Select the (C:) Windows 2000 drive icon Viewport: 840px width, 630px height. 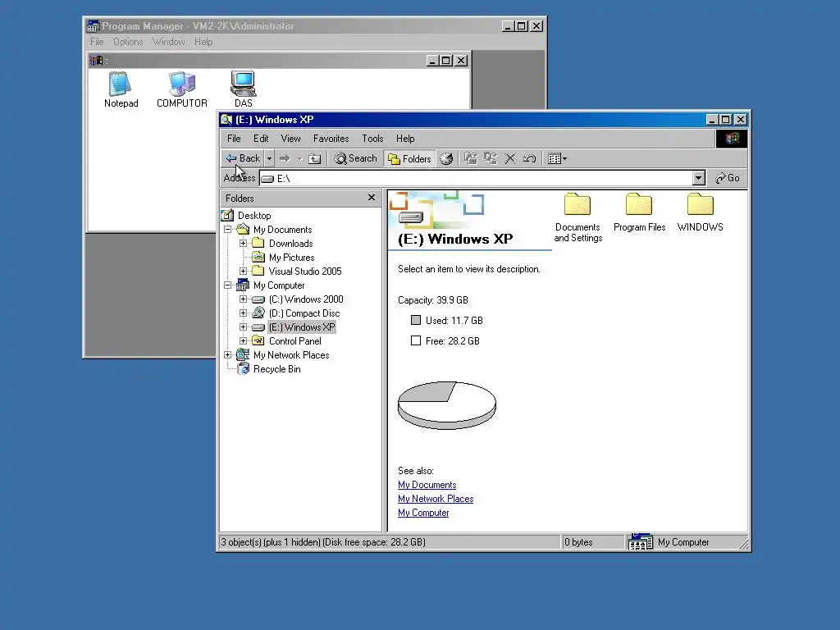[x=258, y=299]
